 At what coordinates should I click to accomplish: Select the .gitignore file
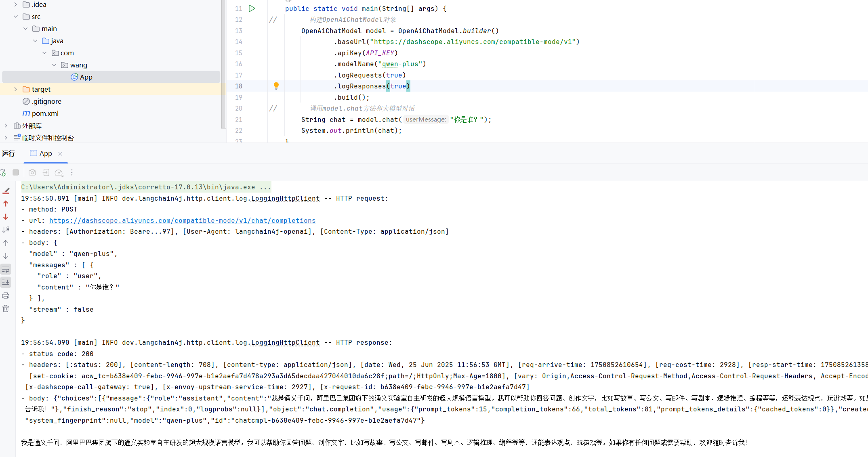pos(46,101)
